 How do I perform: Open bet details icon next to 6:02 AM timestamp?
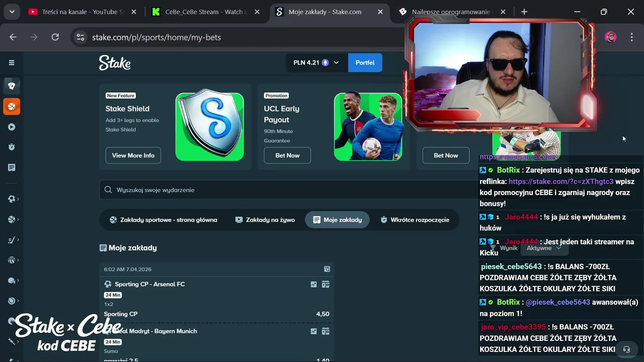(x=327, y=269)
